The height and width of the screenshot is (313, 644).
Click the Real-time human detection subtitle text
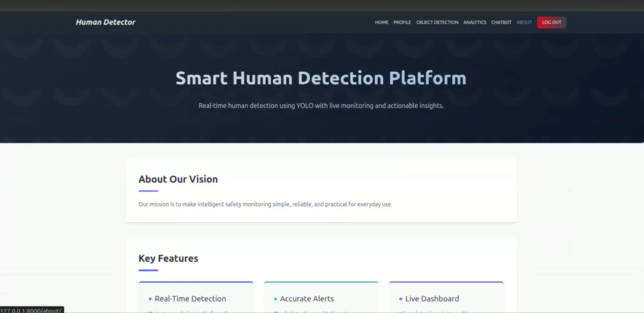pos(321,105)
